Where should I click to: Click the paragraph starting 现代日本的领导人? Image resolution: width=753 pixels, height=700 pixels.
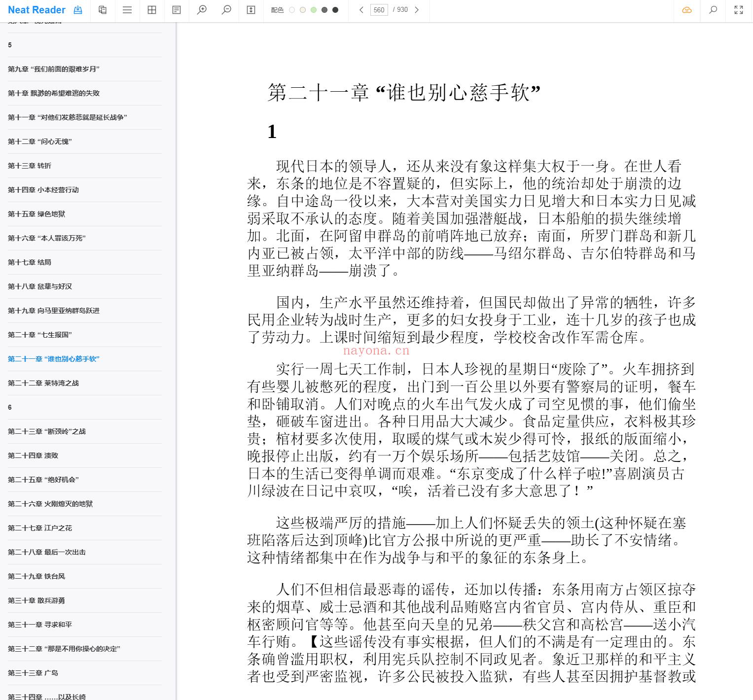coord(471,218)
